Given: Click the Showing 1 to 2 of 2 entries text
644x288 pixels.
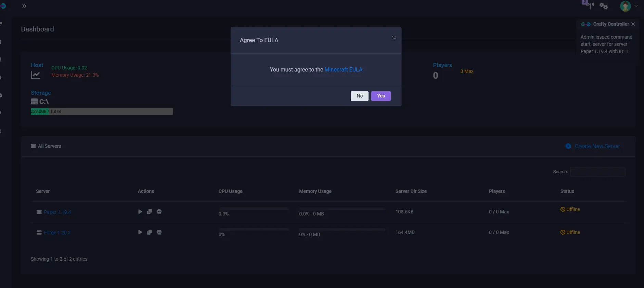Looking at the screenshot, I should [x=59, y=259].
